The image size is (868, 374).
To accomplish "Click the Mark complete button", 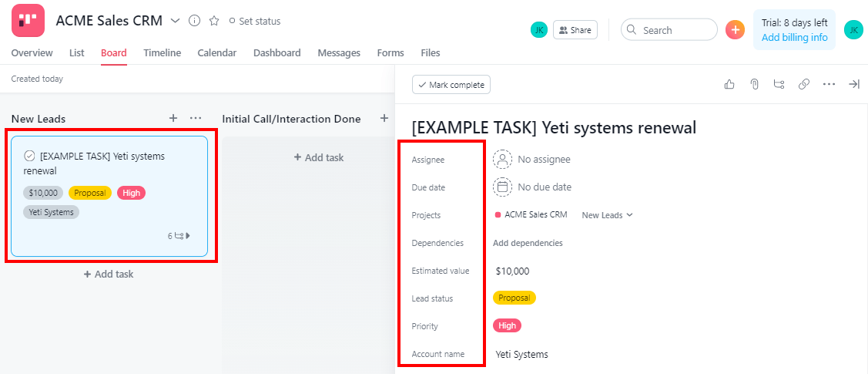I will point(451,85).
